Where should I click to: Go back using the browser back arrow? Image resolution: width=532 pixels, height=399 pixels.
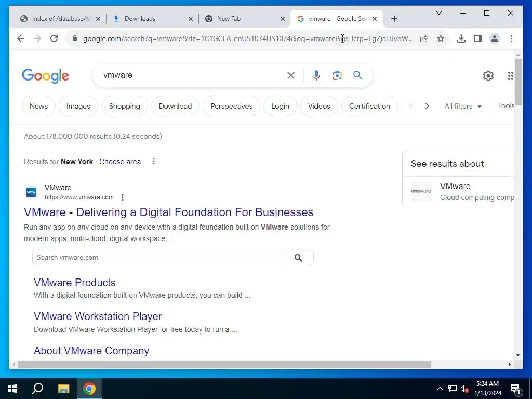point(21,38)
